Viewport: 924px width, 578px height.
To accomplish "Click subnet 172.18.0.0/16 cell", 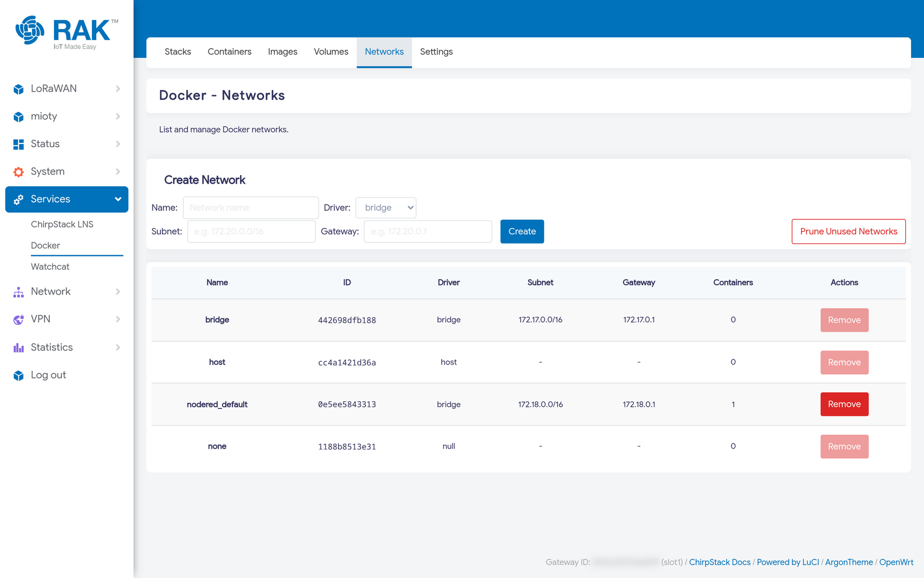I will coord(540,404).
